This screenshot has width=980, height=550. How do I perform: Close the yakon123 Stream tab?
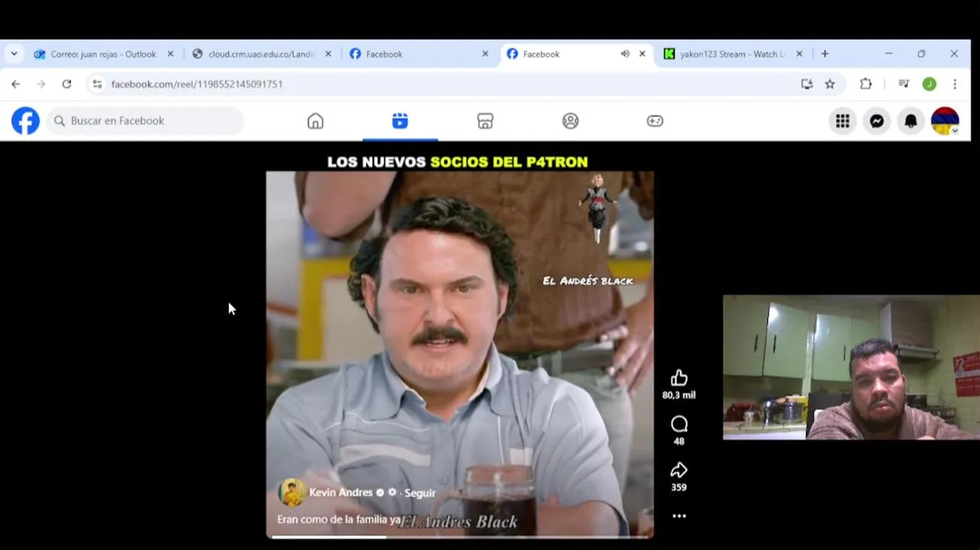coord(799,54)
